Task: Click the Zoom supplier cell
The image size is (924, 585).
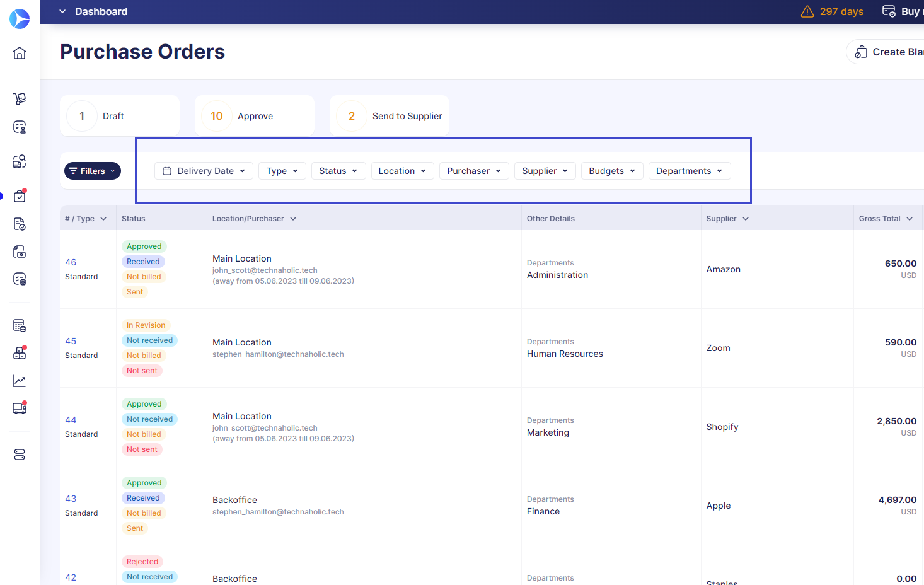Action: (x=718, y=348)
